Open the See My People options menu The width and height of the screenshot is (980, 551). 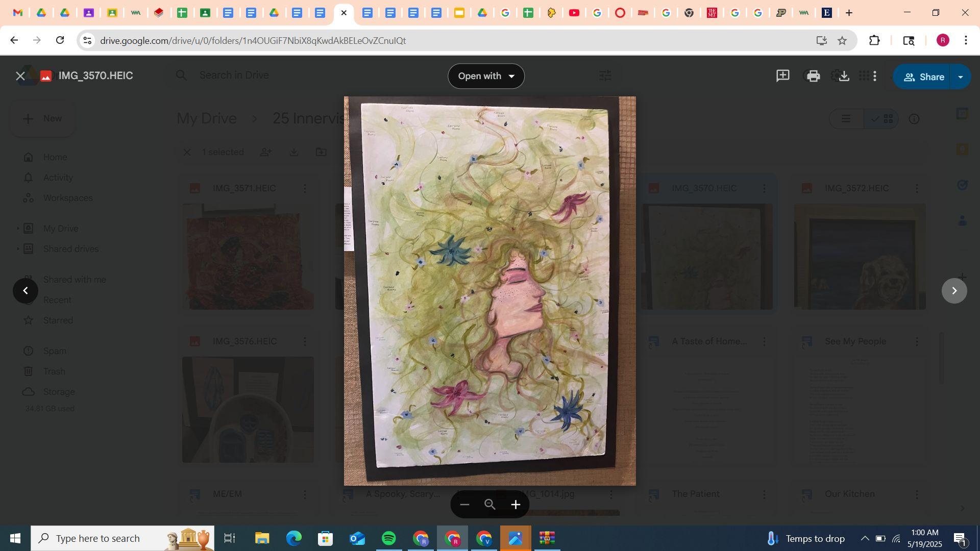click(917, 341)
